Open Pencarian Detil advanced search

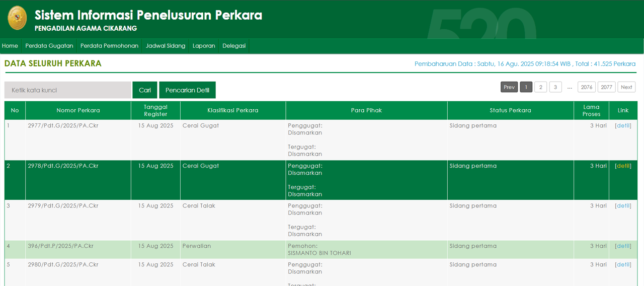point(187,90)
